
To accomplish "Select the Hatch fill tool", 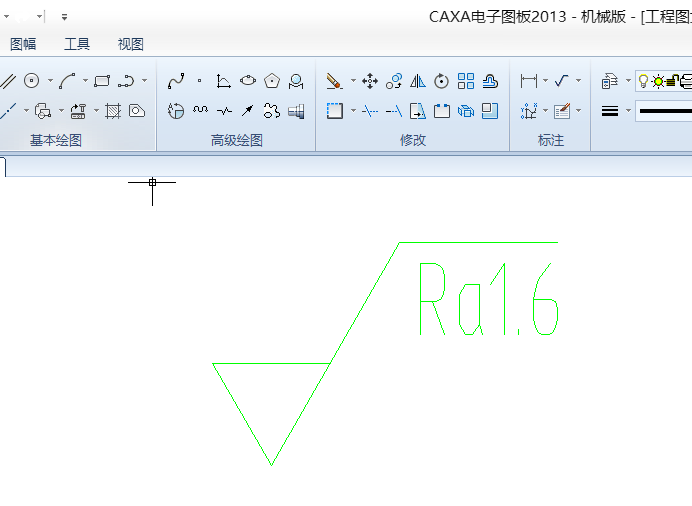I will point(113,111).
